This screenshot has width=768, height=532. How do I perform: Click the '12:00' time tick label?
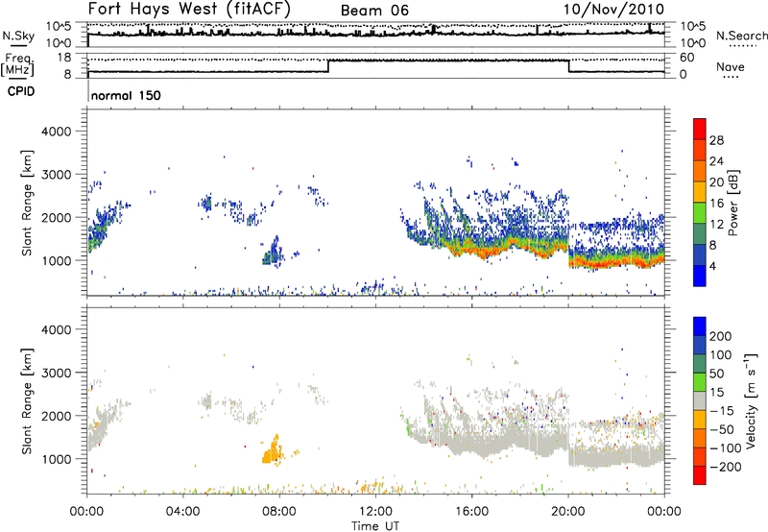click(375, 512)
